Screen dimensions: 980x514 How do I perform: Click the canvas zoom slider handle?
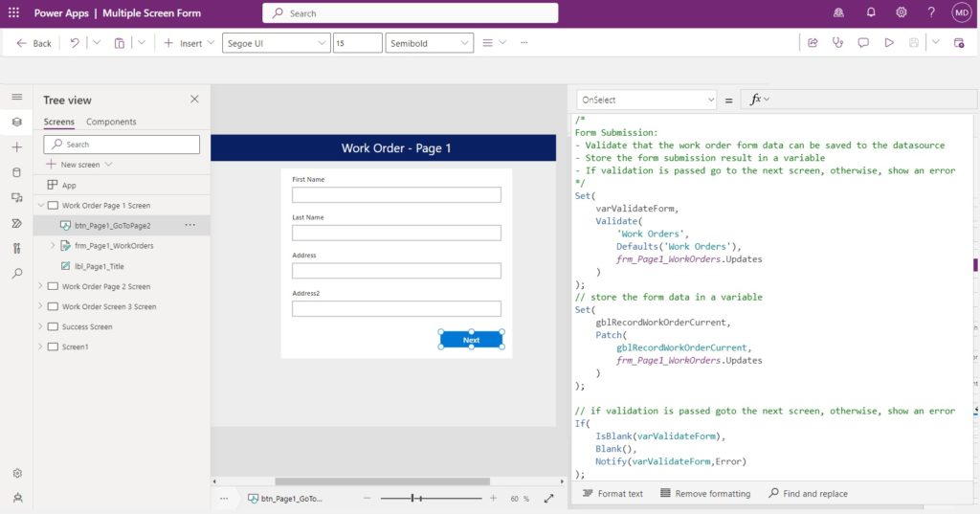click(412, 499)
